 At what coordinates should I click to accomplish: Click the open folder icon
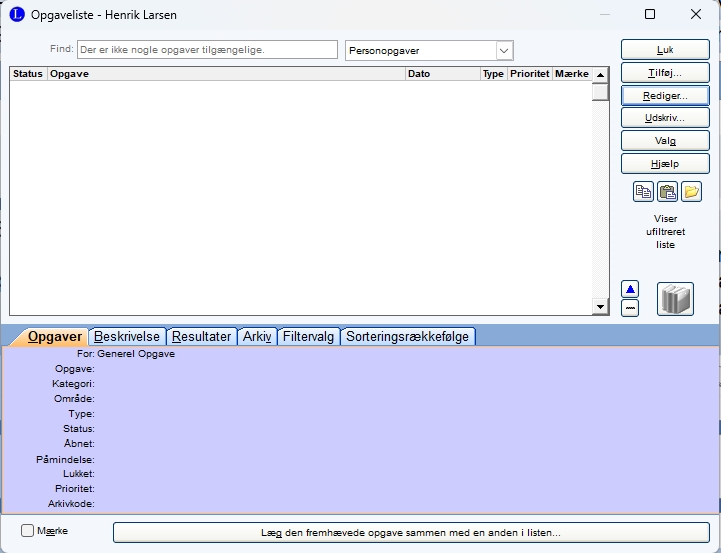pos(691,192)
